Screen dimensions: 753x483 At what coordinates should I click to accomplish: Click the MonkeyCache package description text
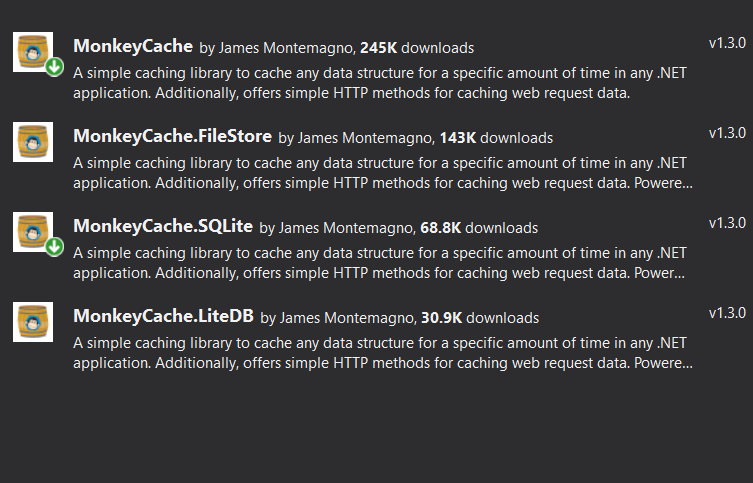(x=380, y=83)
